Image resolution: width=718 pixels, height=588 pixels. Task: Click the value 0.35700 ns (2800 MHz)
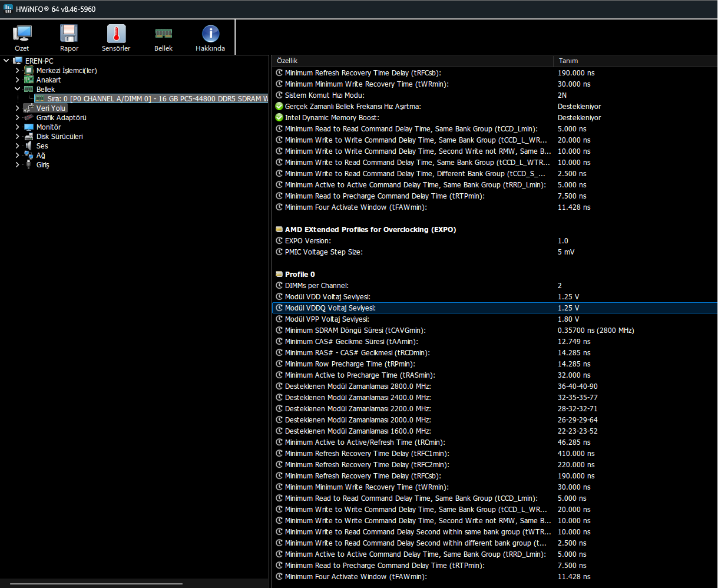(596, 330)
